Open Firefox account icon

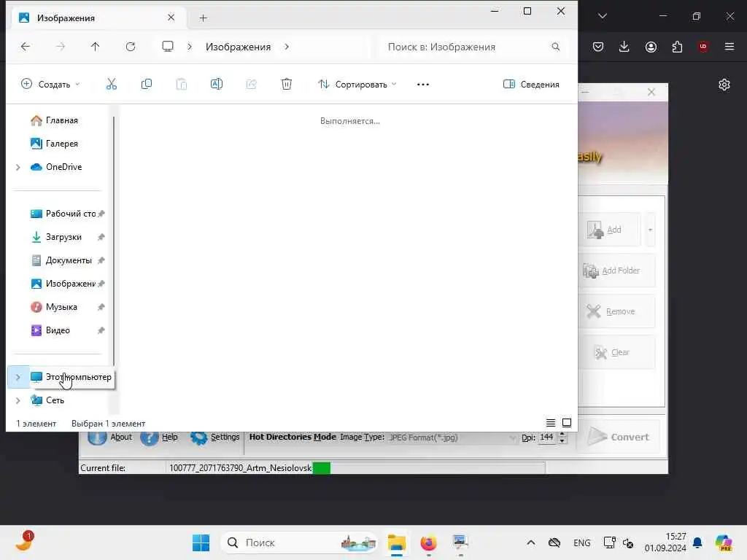651,47
